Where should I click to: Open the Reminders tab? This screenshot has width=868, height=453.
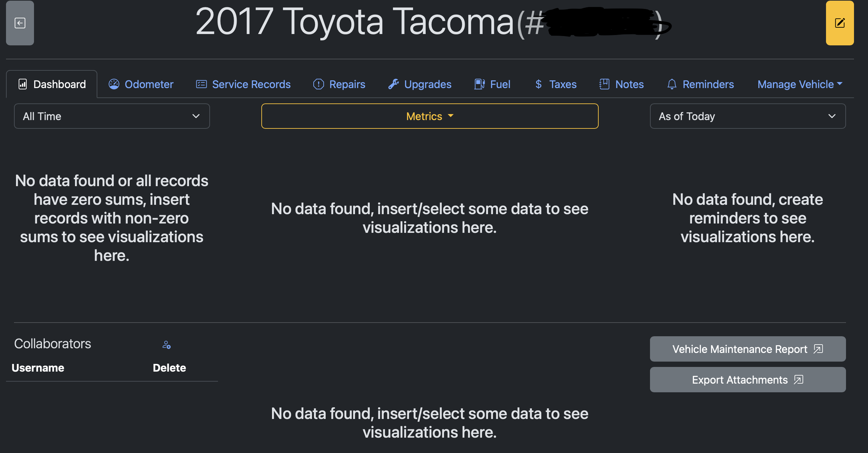click(700, 84)
